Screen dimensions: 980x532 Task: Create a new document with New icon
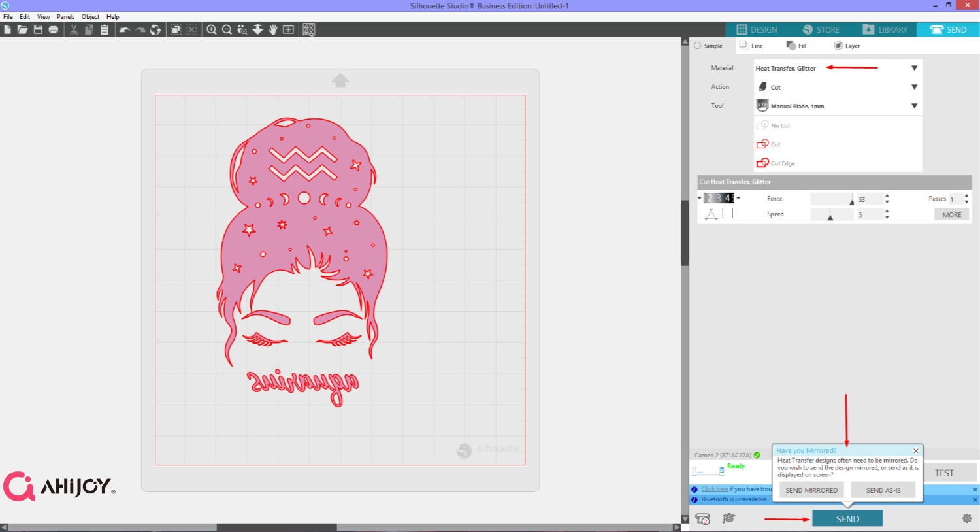click(7, 30)
